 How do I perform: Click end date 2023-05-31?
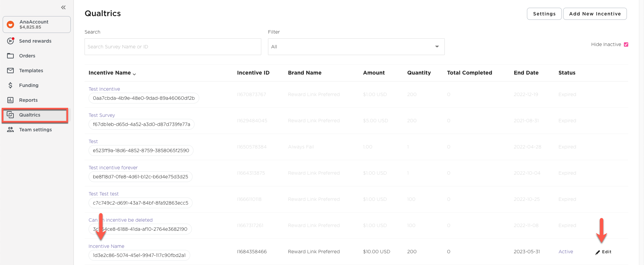click(527, 252)
